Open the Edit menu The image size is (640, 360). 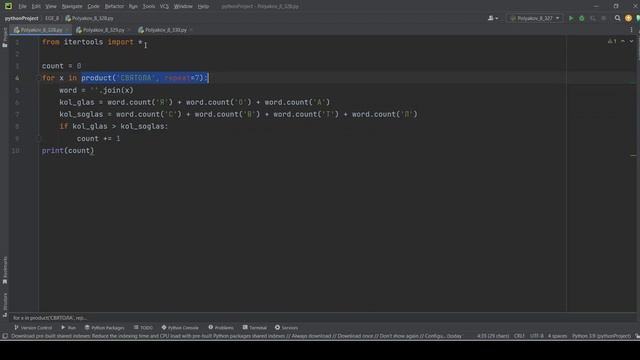(36, 6)
